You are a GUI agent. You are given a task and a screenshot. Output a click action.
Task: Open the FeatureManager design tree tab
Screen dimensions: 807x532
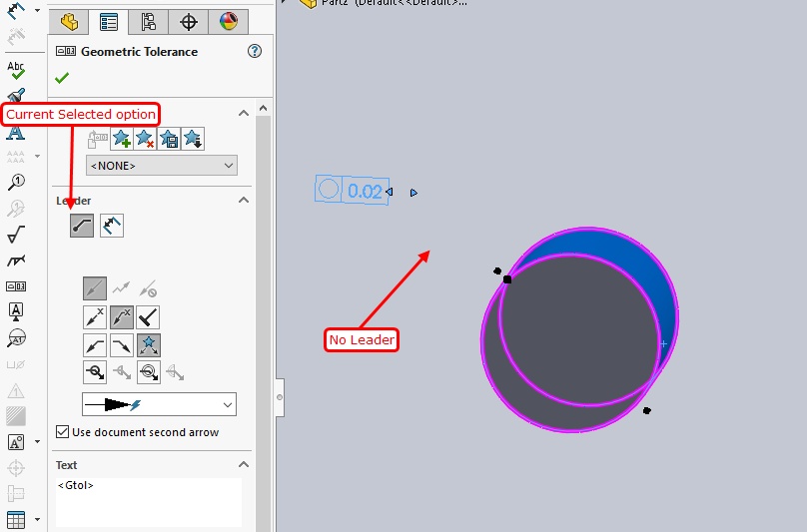point(69,22)
